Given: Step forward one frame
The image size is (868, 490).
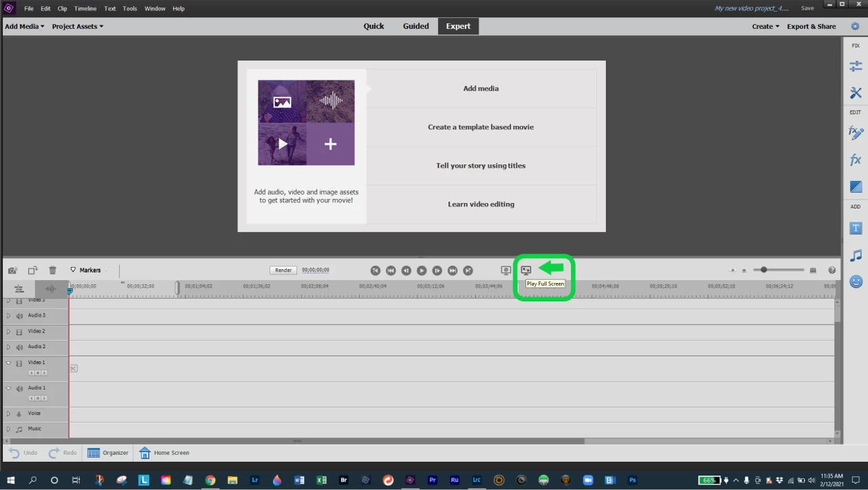Looking at the screenshot, I should (437, 270).
